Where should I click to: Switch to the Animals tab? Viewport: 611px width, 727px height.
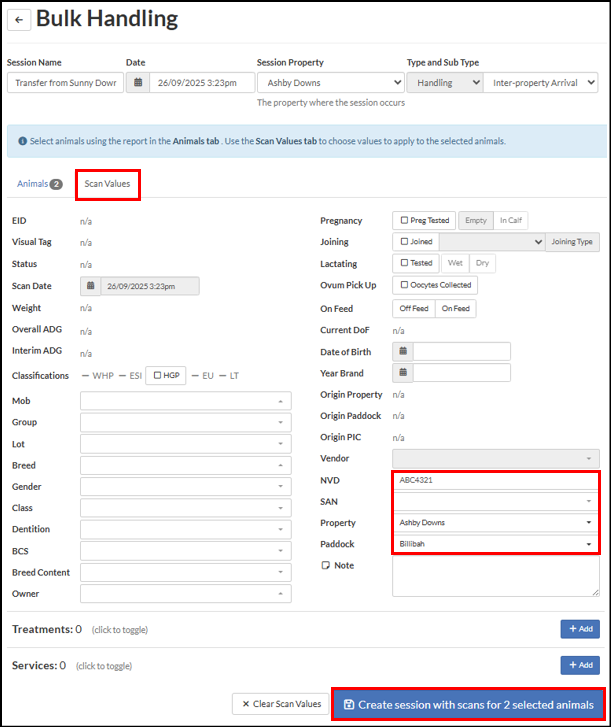tap(39, 184)
